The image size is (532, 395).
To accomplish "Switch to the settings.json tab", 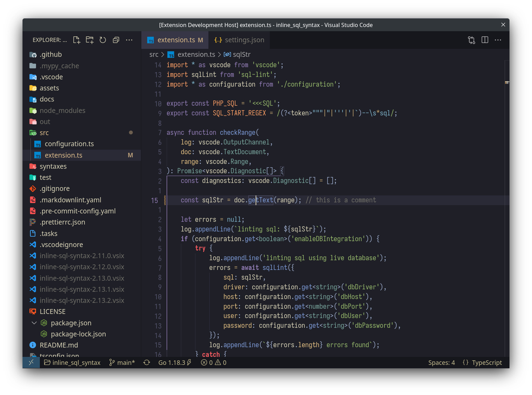I will click(x=239, y=40).
